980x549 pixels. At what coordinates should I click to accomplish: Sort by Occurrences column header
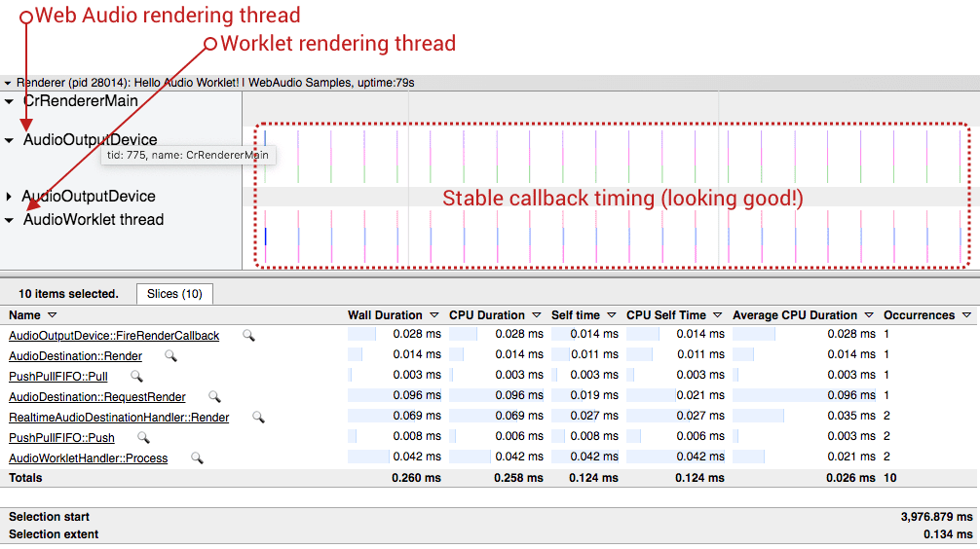(926, 315)
